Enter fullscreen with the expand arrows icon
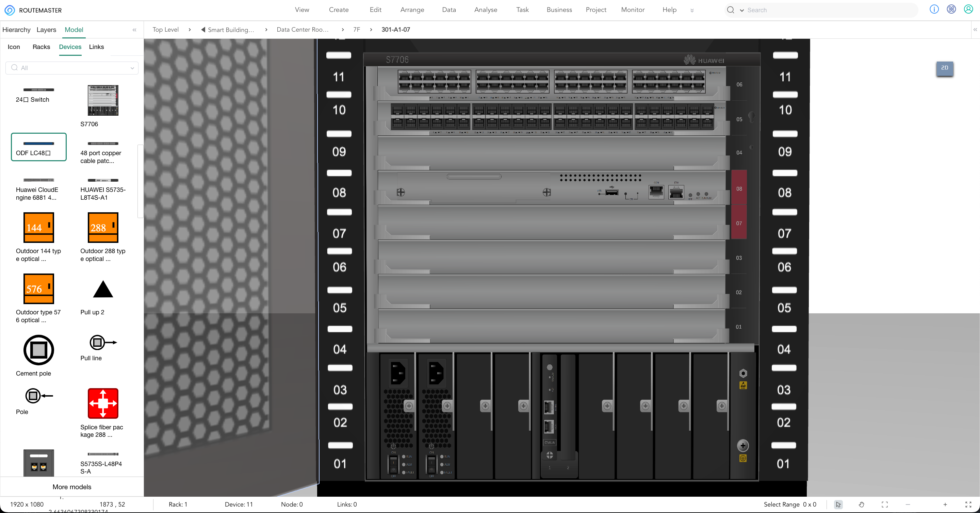Screen dimensions: 980x513 pyautogui.click(x=968, y=504)
